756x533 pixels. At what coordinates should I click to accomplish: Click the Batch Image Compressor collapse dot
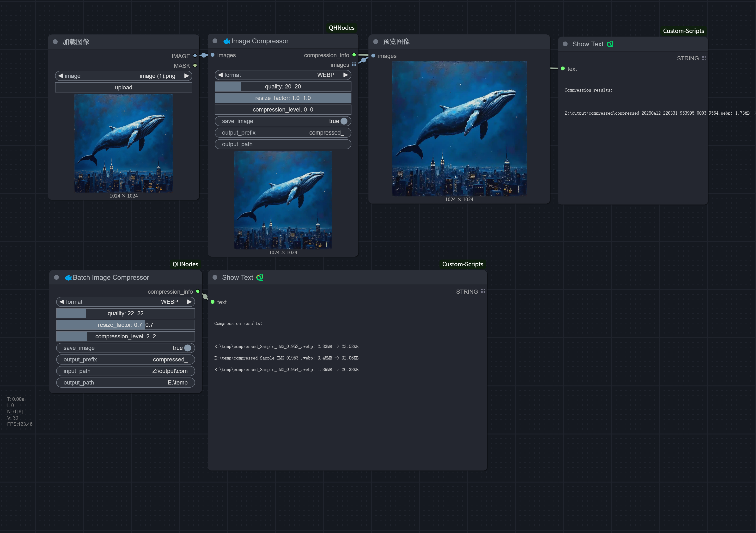pos(56,277)
